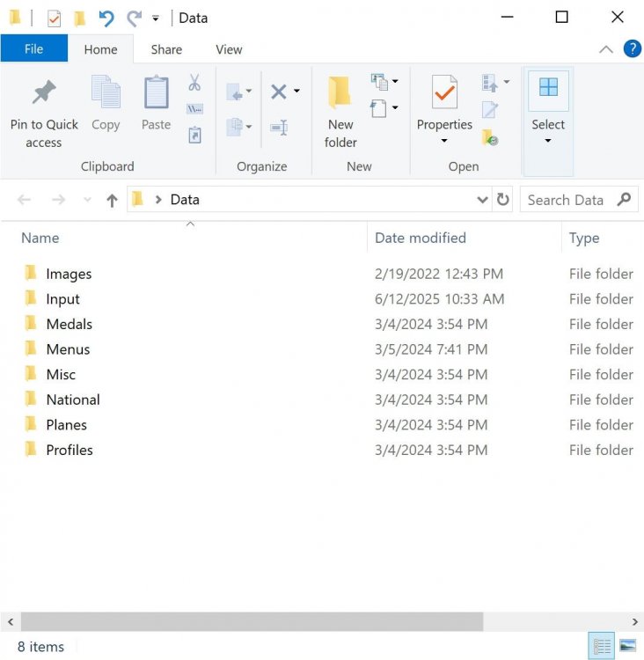Click the scroll right arrow

click(x=634, y=621)
